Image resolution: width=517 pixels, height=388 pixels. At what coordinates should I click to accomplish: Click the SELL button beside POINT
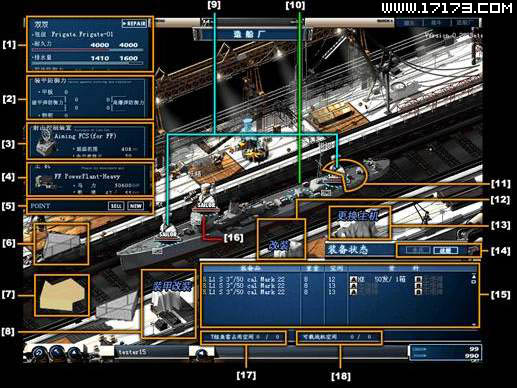point(116,206)
